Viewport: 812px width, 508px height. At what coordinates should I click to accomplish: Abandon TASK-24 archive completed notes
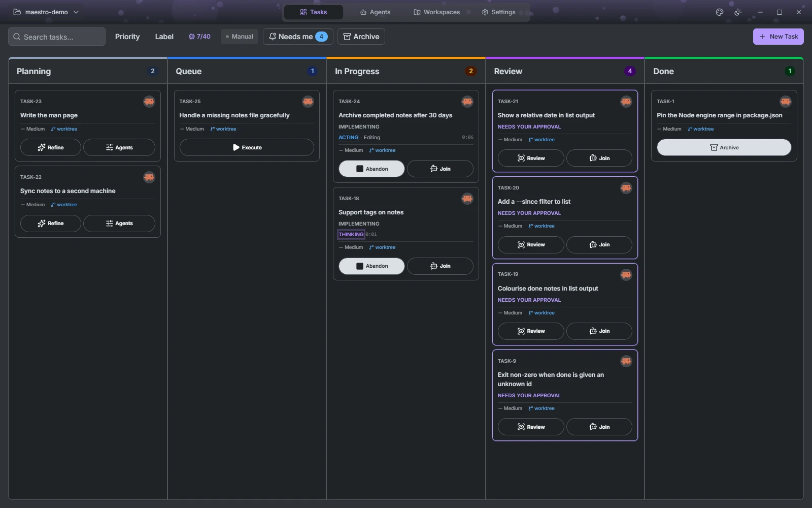(371, 169)
